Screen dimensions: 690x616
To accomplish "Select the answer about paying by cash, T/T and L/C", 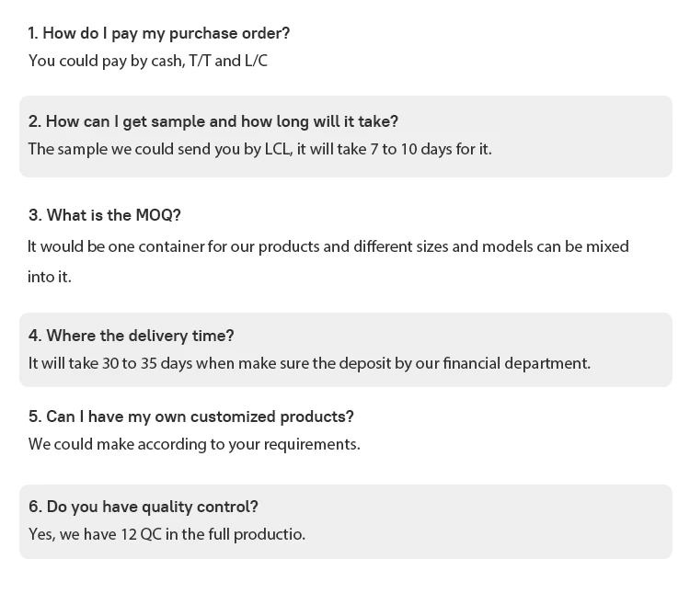I will click(x=148, y=61).
